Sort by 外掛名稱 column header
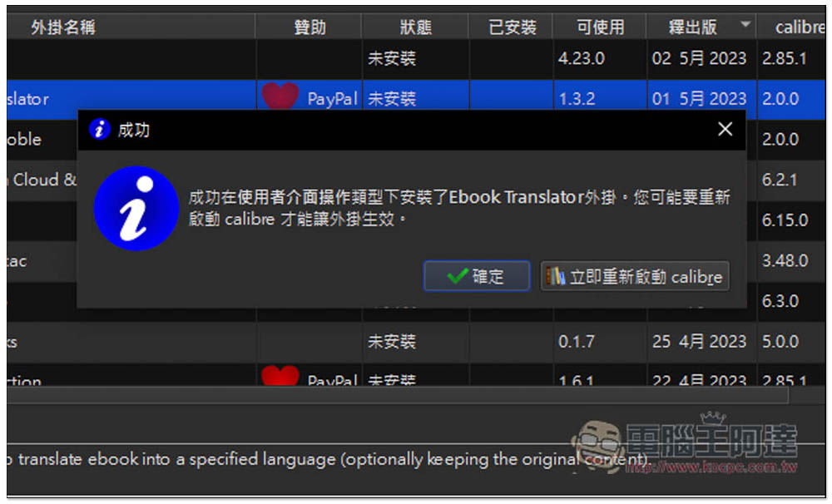The image size is (832, 504). point(131,27)
